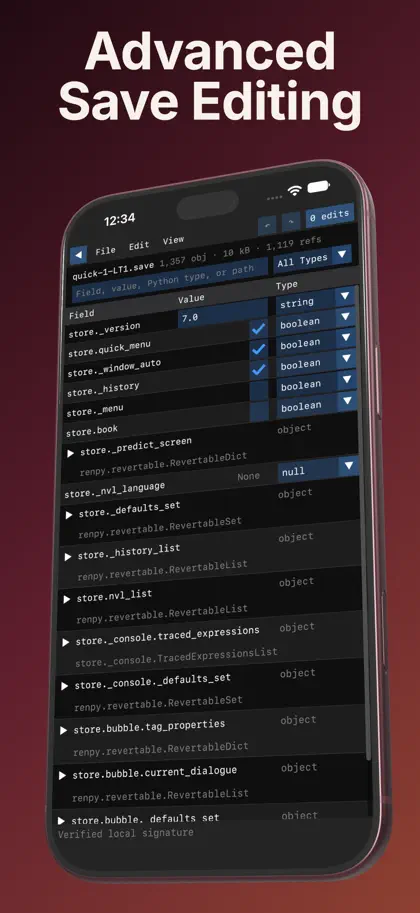
Task: Focus the field, value, or path search box
Action: [x=170, y=282]
